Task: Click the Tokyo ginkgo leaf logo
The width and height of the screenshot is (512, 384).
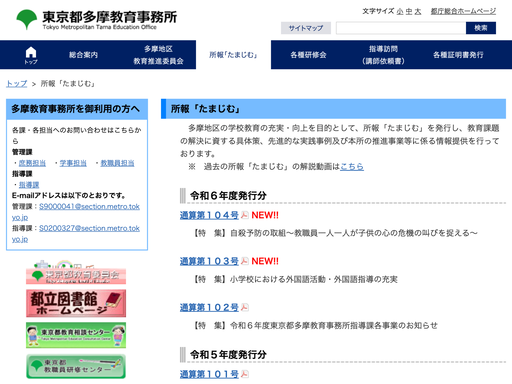Action: coord(27,19)
